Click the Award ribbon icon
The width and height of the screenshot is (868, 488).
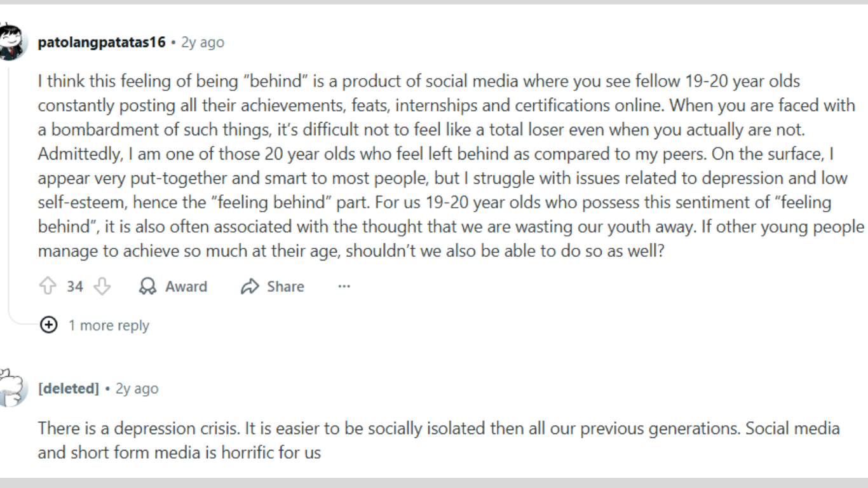click(147, 287)
